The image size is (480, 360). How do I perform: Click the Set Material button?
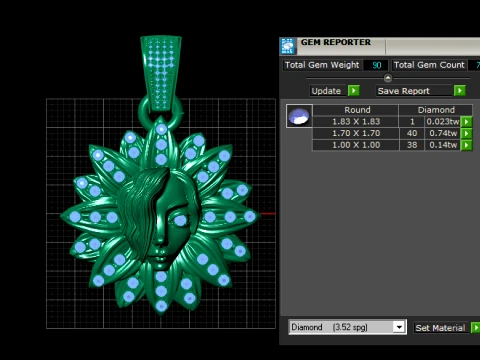click(441, 328)
